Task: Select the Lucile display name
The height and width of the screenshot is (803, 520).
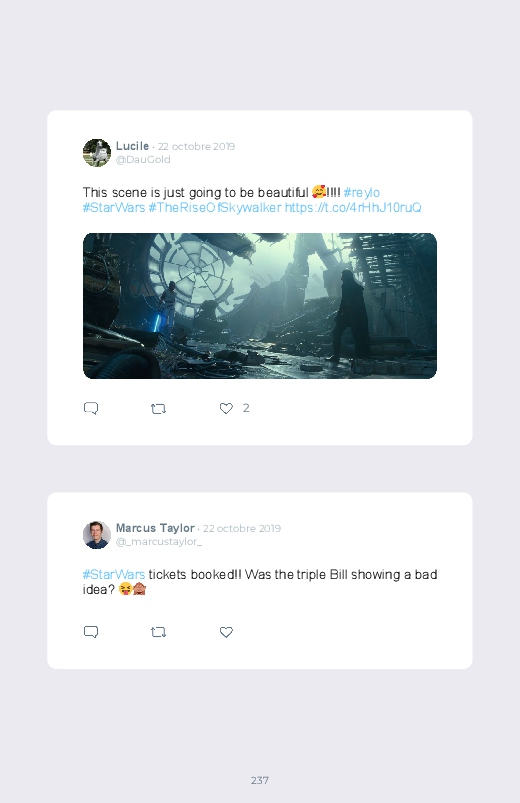Action: point(132,146)
